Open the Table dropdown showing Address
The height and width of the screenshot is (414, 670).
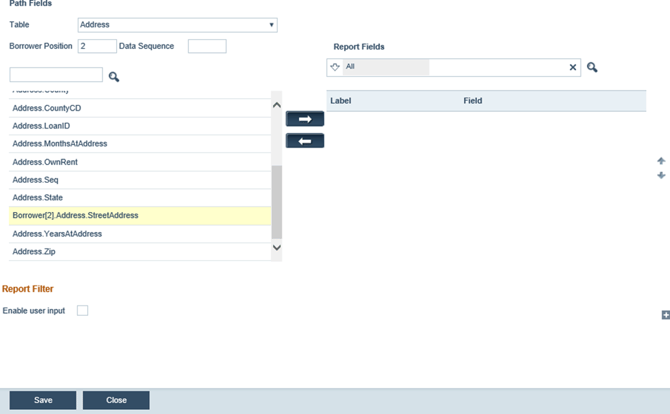click(177, 24)
